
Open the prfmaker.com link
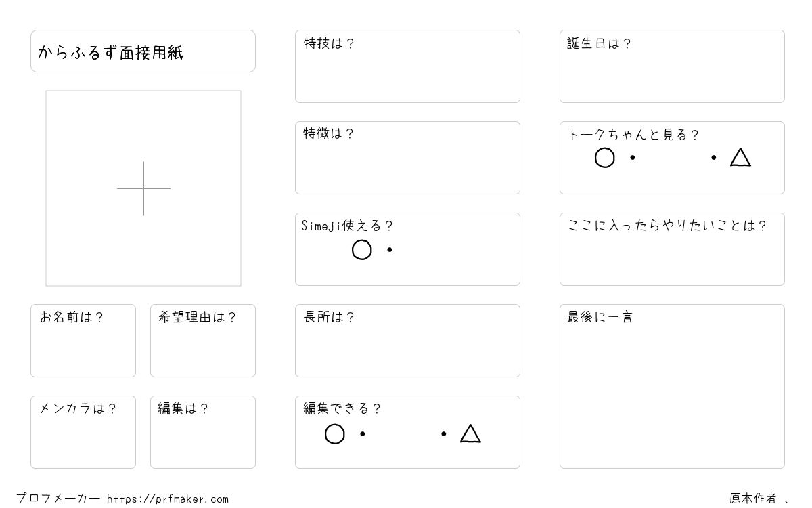point(168,499)
